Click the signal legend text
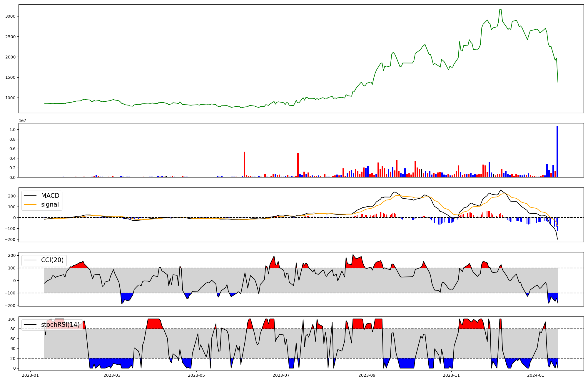 (50, 205)
